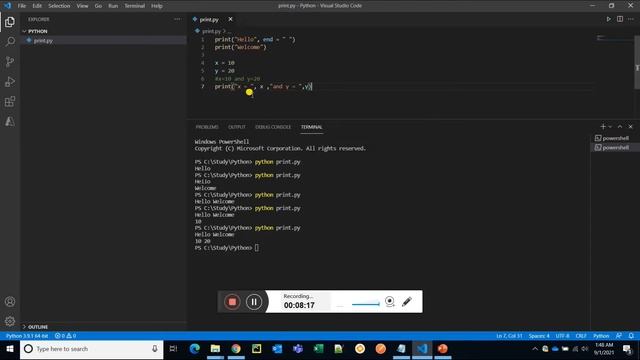This screenshot has height=360, width=640.
Task: Stop the screen recording
Action: coord(232,302)
